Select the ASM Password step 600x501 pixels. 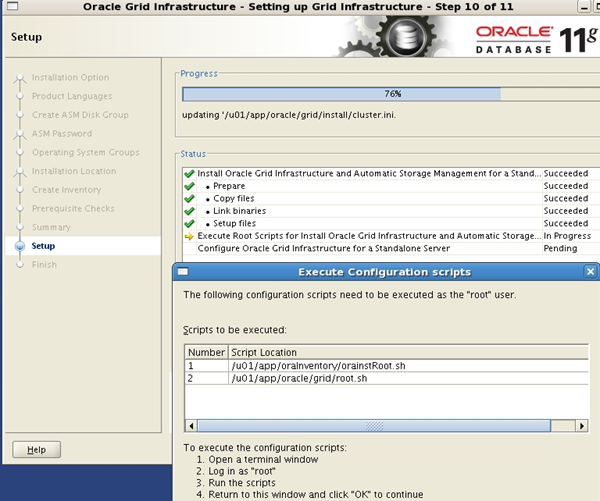click(x=62, y=134)
